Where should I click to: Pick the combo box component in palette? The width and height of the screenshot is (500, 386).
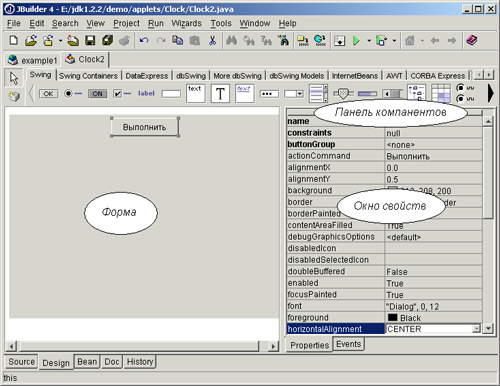click(294, 94)
